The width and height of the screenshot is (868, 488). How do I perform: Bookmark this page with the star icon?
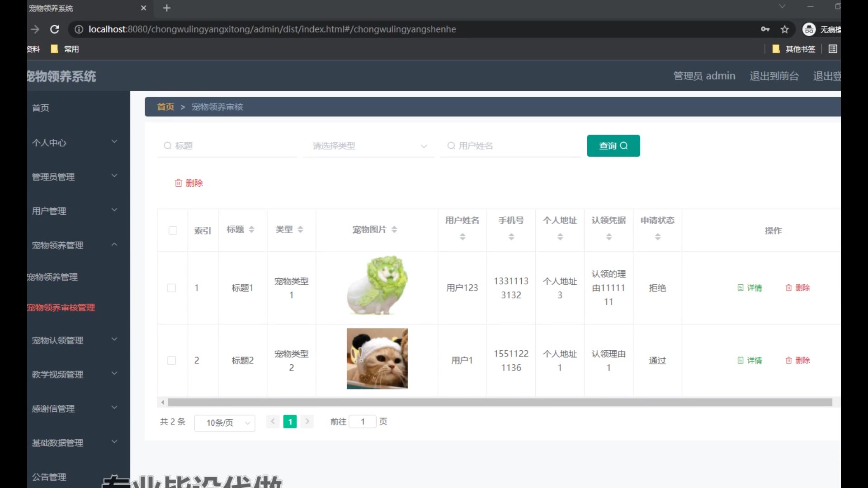tap(785, 29)
